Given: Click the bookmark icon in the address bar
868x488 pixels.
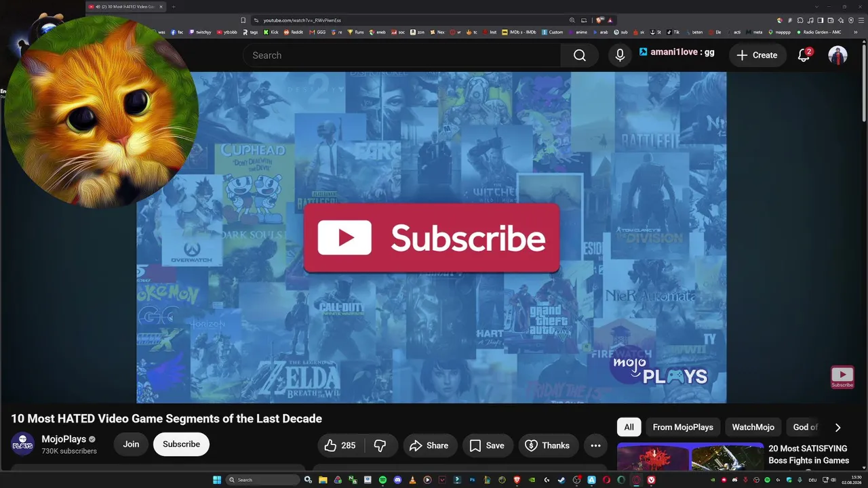Looking at the screenshot, I should (243, 20).
